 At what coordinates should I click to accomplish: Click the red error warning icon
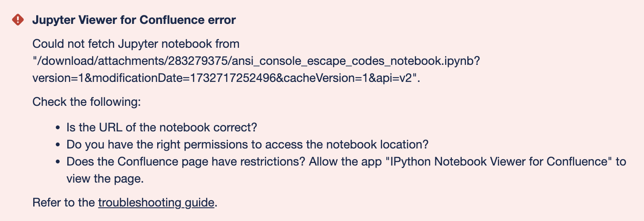pyautogui.click(x=18, y=20)
